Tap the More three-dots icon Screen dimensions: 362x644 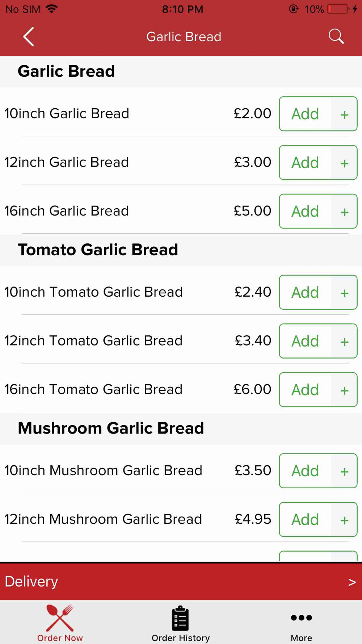point(301,618)
